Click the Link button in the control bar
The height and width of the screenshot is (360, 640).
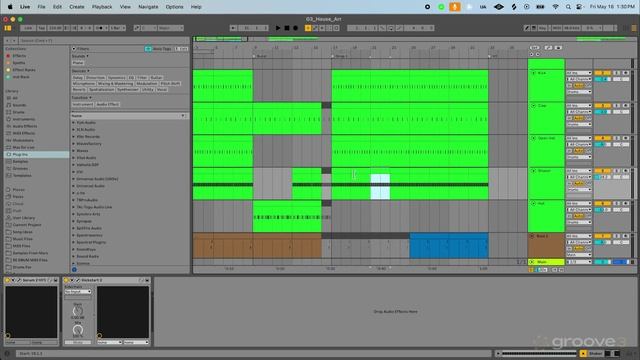(28, 28)
